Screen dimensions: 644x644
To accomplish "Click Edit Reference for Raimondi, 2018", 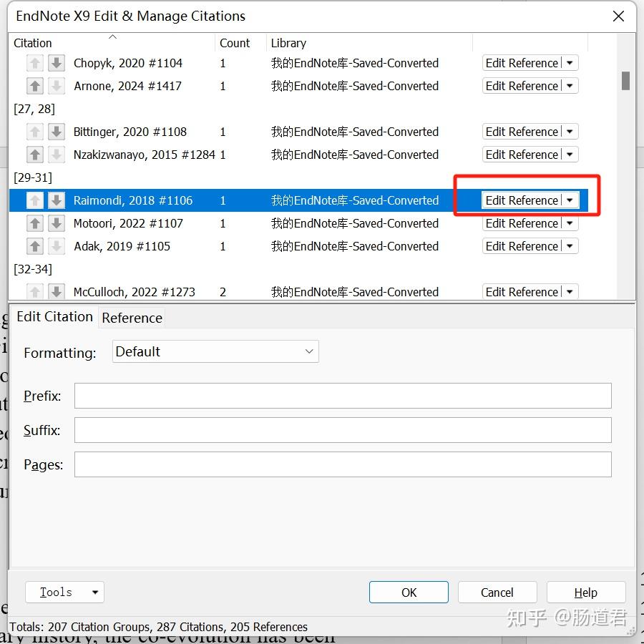I will coord(522,200).
